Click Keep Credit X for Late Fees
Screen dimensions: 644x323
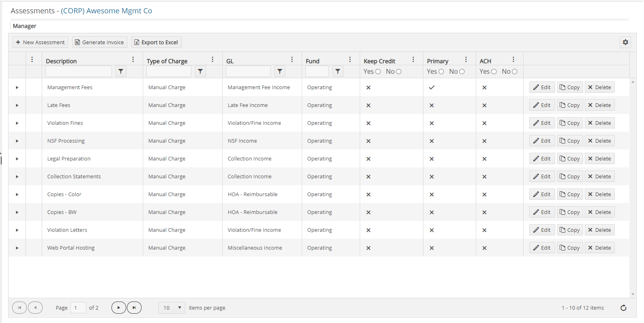368,105
